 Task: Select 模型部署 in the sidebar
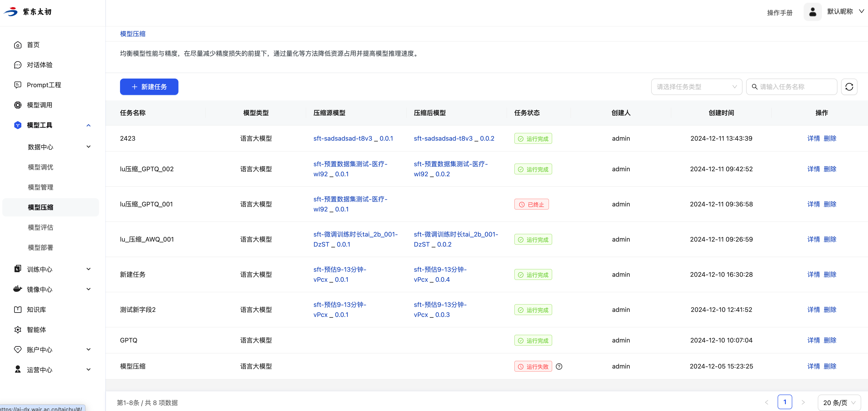pyautogui.click(x=40, y=247)
